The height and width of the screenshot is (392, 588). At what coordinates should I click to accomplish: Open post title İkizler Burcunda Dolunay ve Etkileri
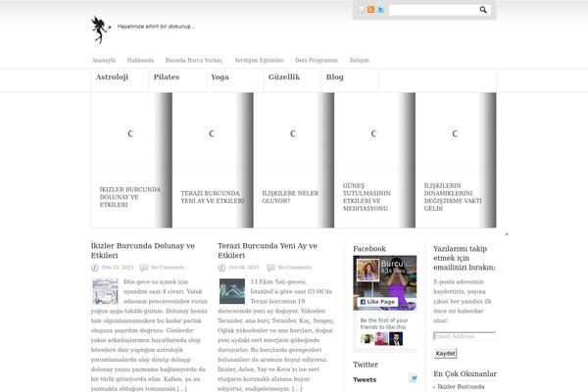[143, 251]
